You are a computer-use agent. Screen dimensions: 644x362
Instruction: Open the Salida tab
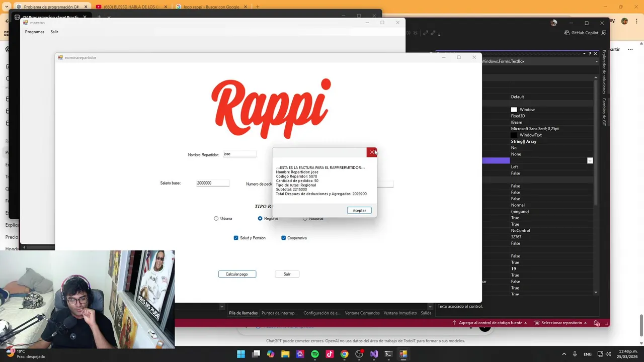coord(426,313)
